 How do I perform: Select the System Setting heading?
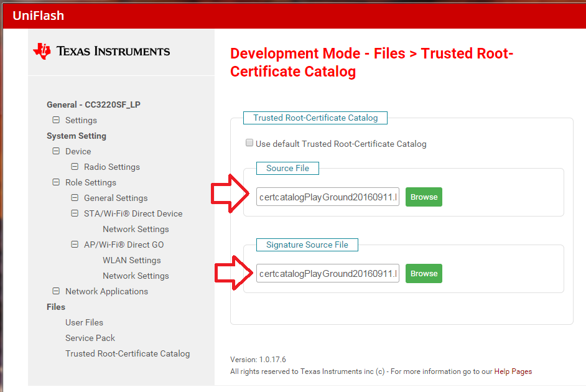click(77, 136)
